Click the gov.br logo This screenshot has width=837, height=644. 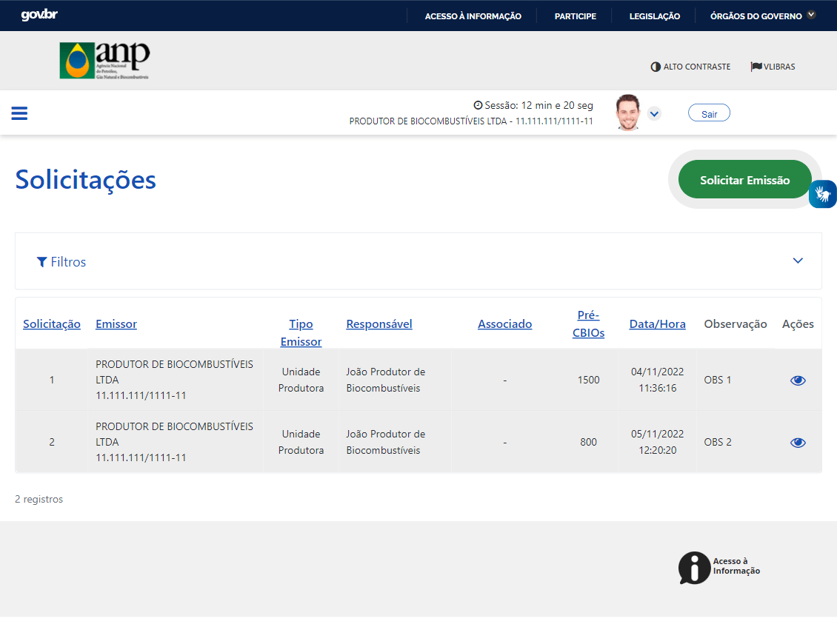point(39,16)
